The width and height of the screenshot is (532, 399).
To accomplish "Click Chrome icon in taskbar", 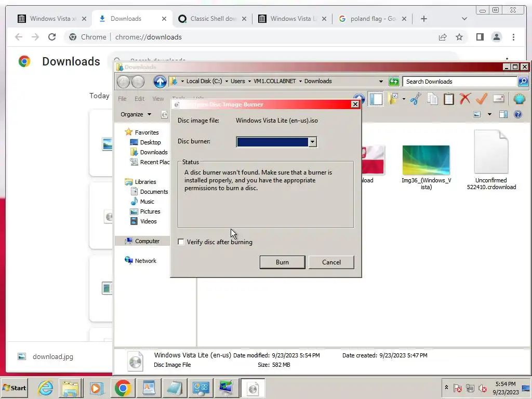I will 123,388.
